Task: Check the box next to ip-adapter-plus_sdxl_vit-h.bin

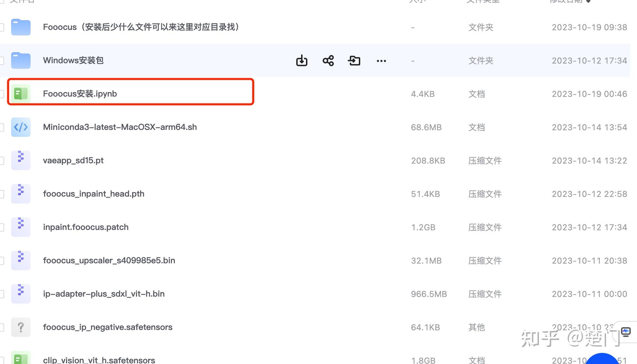Action: 1,294
